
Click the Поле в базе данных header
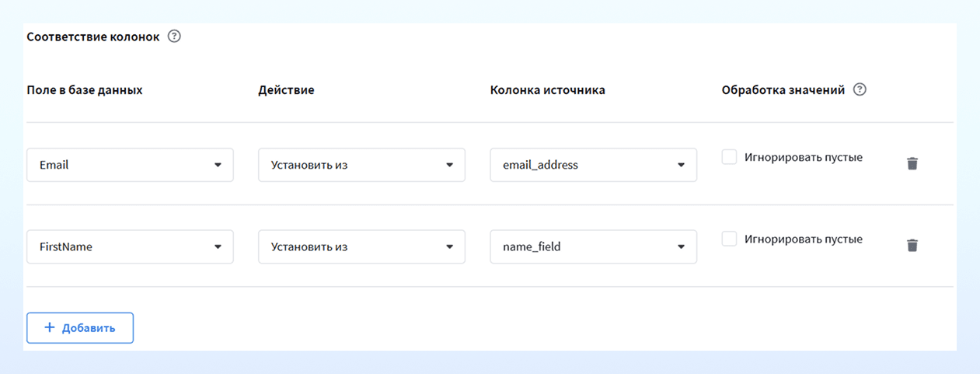click(85, 90)
